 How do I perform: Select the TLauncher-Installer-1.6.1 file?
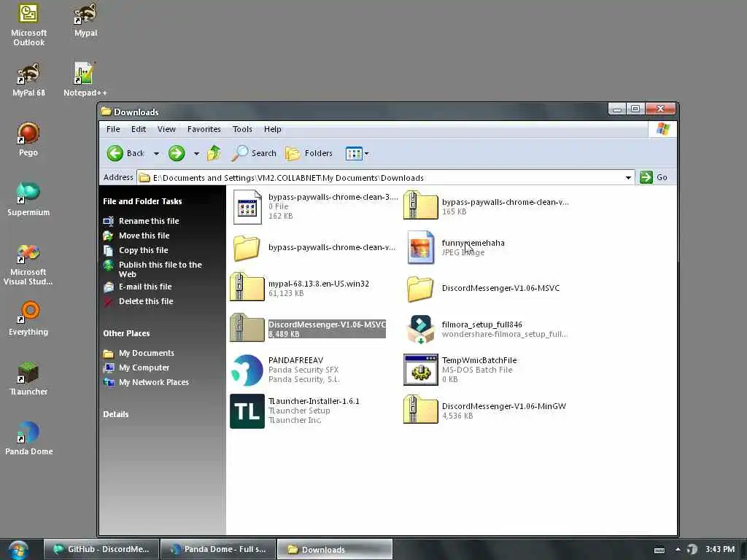295,411
